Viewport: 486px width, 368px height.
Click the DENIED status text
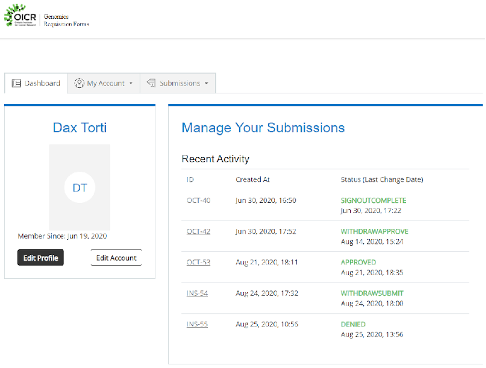[353, 324]
